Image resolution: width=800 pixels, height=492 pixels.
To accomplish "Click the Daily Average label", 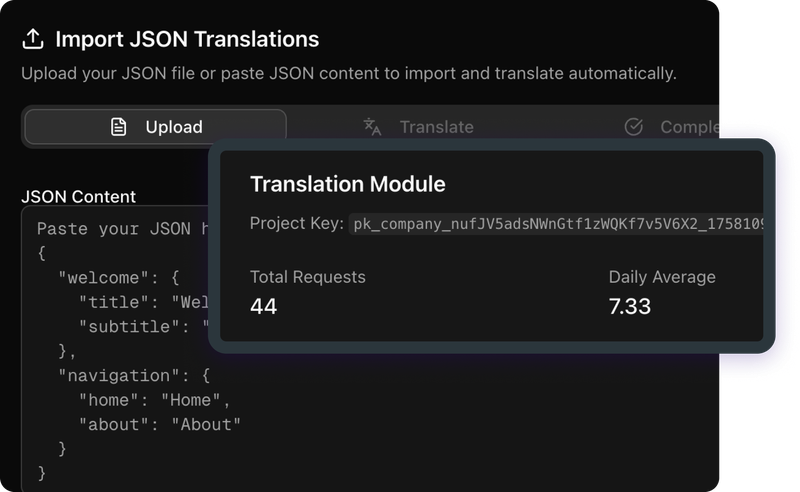I will click(x=661, y=277).
